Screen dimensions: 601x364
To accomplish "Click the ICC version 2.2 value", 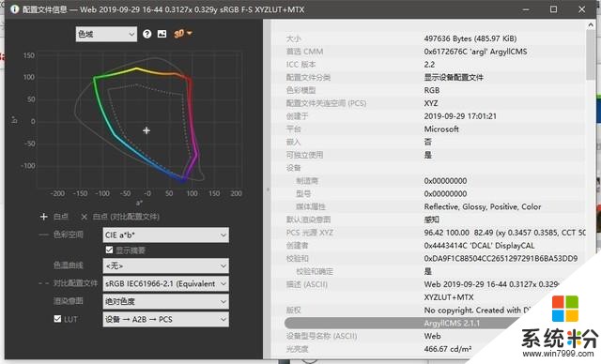I will pyautogui.click(x=429, y=65).
